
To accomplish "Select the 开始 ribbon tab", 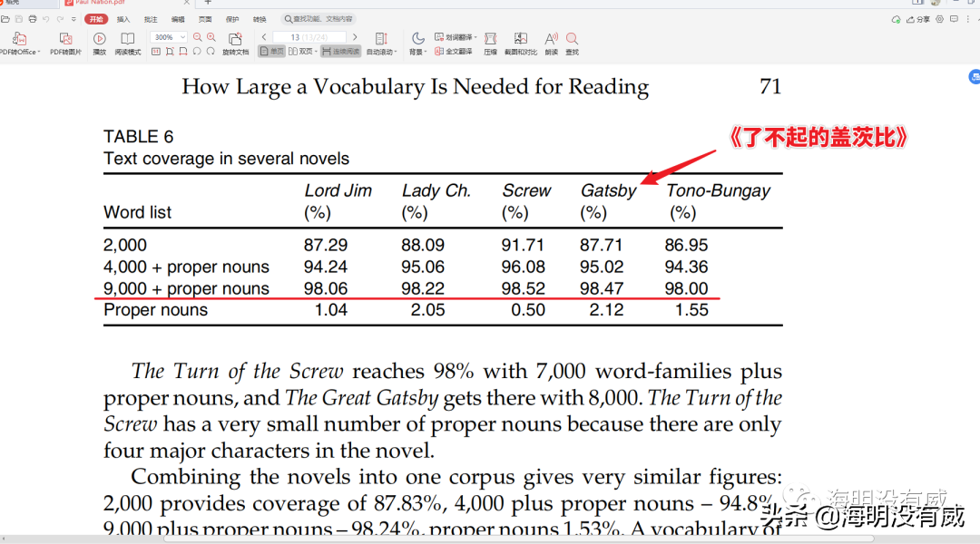I will [95, 19].
